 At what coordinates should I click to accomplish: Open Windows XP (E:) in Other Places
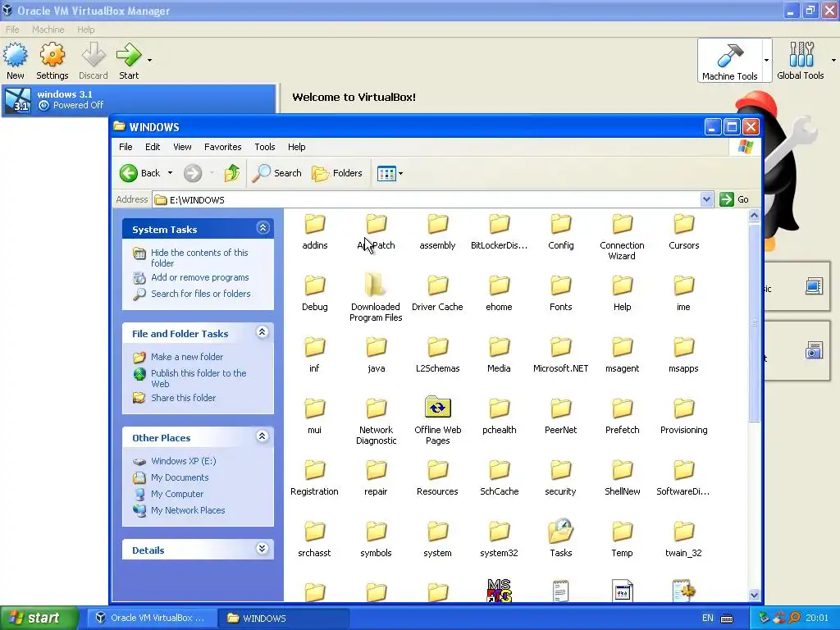point(183,461)
